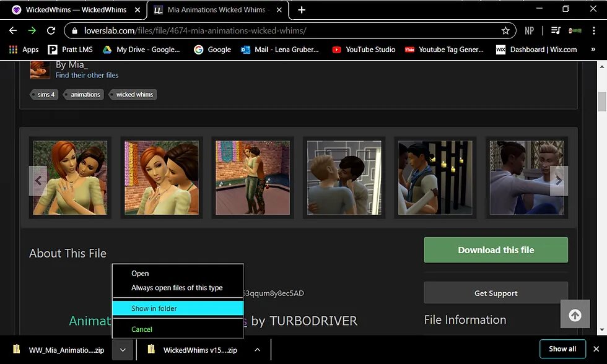Open the media control playlist icon

[x=556, y=30]
